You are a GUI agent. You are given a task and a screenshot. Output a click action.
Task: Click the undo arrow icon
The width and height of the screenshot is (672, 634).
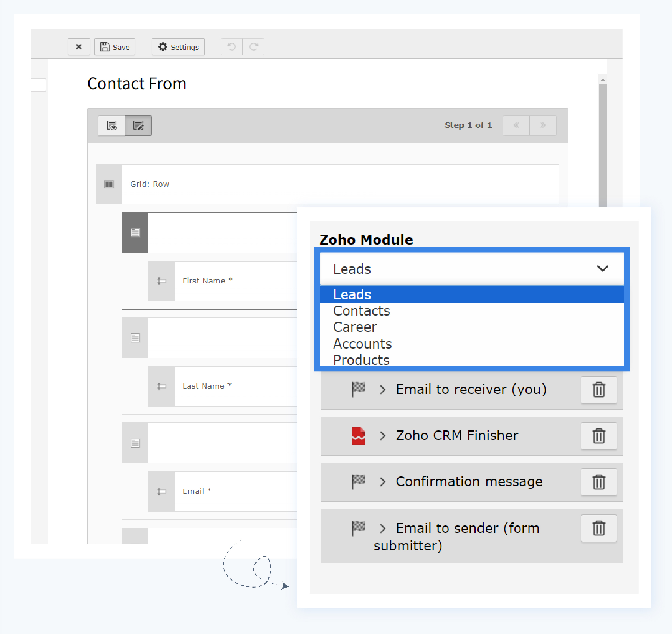click(x=232, y=47)
